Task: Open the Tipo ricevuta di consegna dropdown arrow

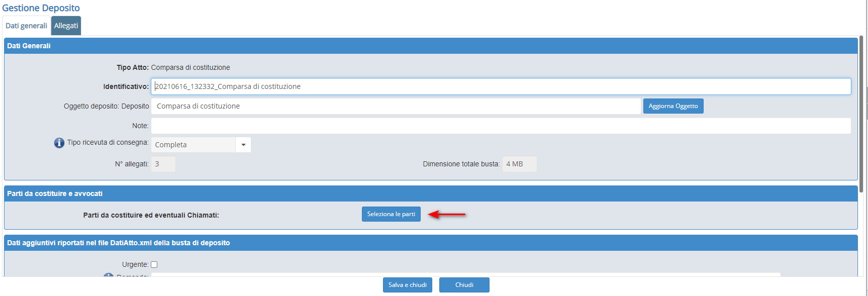Action: 243,145
